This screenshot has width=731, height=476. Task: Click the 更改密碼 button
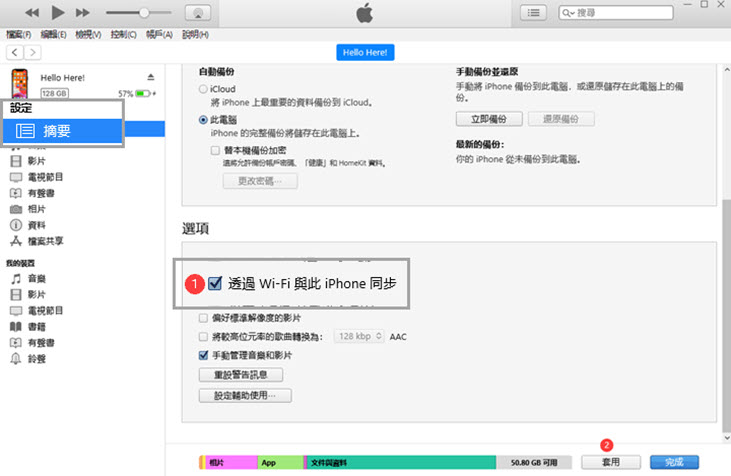click(x=260, y=181)
